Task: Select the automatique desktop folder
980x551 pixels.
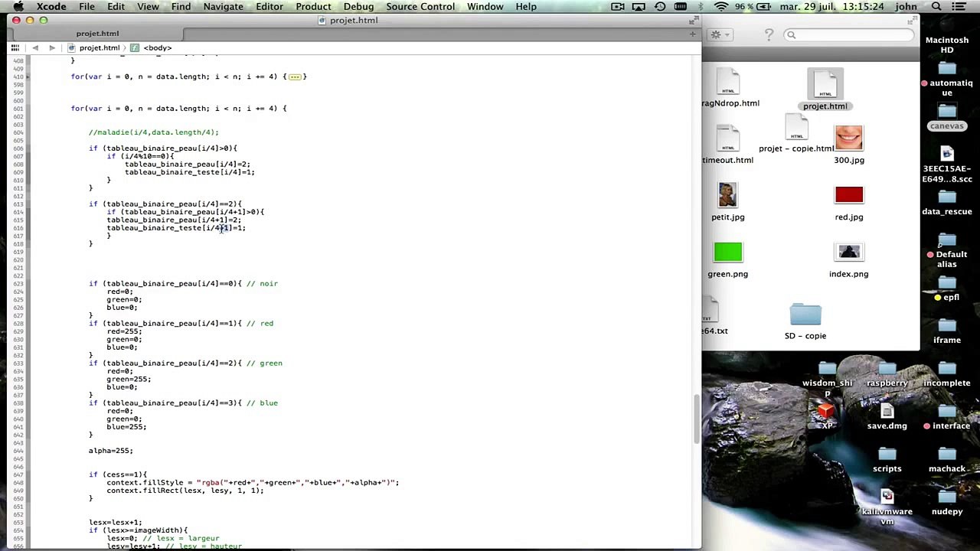Action: pos(947,79)
